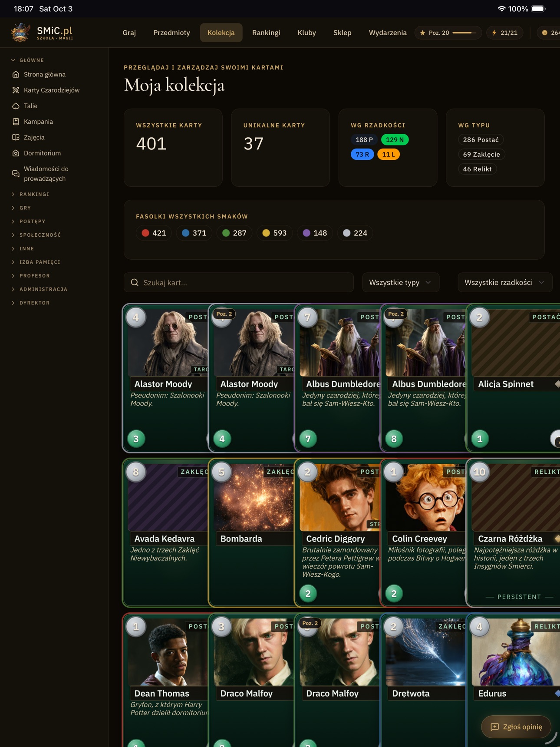Click the Zgłoś opinię feedback button

click(x=516, y=727)
